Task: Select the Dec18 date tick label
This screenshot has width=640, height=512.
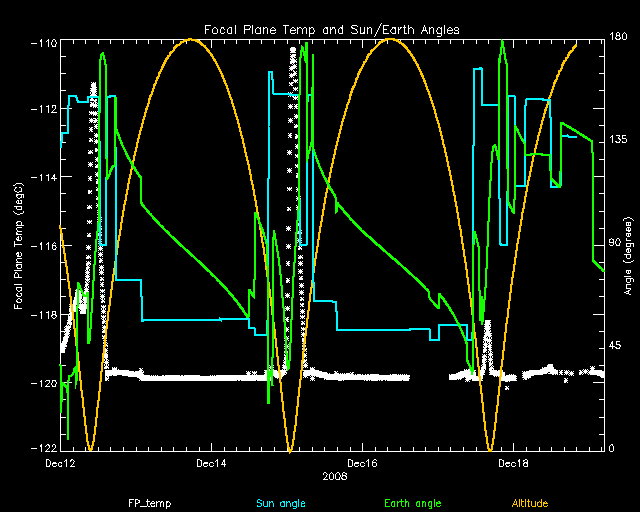Action: pos(511,463)
